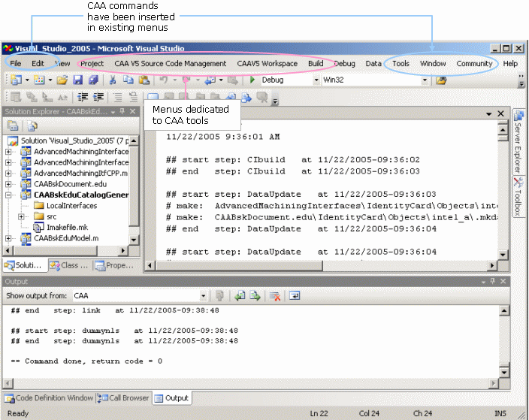Viewport: 529px width, 420px height.
Task: Expand the CAABskDocument.edu tree node
Action: pyautogui.click(x=8, y=184)
